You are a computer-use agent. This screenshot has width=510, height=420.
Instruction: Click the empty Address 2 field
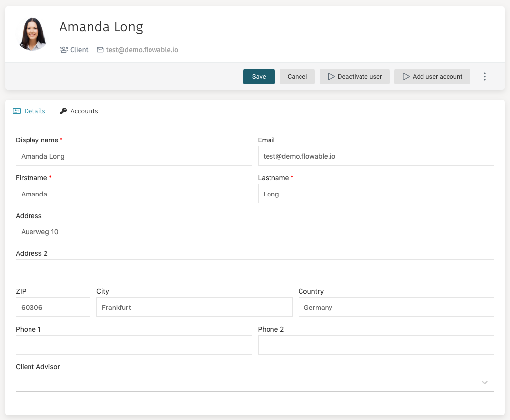point(255,269)
